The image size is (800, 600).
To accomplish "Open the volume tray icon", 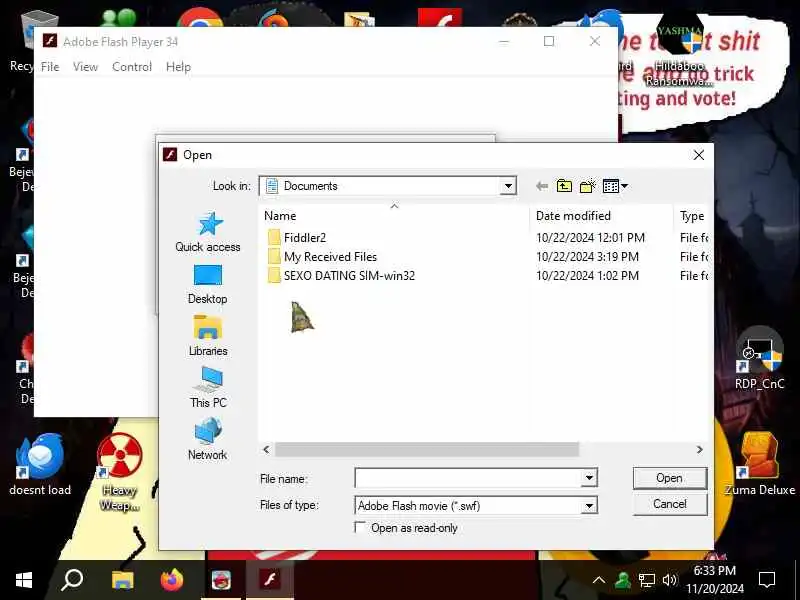I will 669,580.
